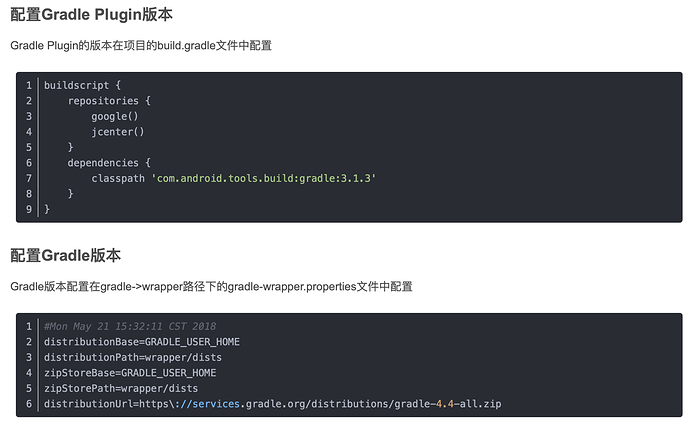Image resolution: width=690 pixels, height=432 pixels.
Task: Click the "jcenter()" code line
Action: [118, 131]
